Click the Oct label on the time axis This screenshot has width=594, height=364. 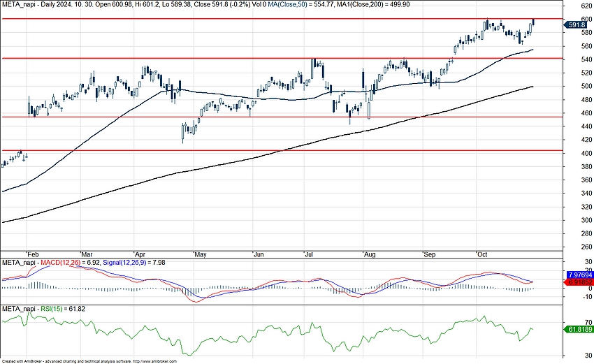pos(482,254)
